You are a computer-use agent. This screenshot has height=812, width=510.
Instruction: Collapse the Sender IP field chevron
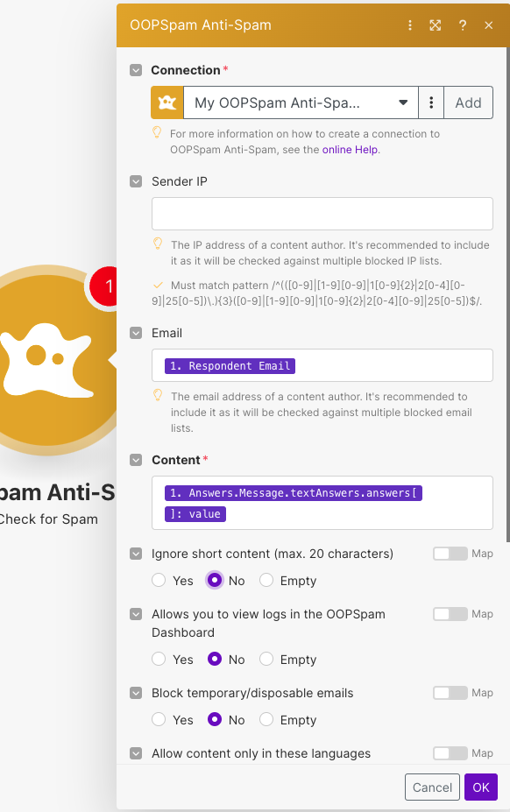pos(136,181)
